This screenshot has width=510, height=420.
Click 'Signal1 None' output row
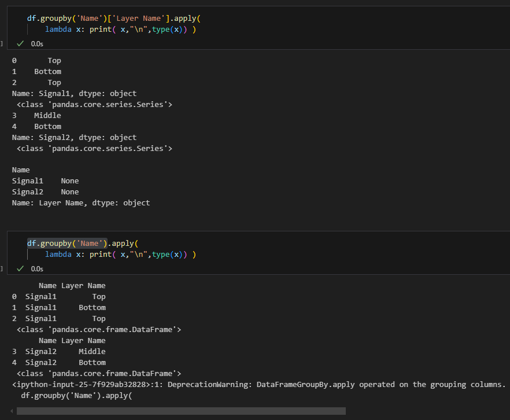(x=45, y=181)
